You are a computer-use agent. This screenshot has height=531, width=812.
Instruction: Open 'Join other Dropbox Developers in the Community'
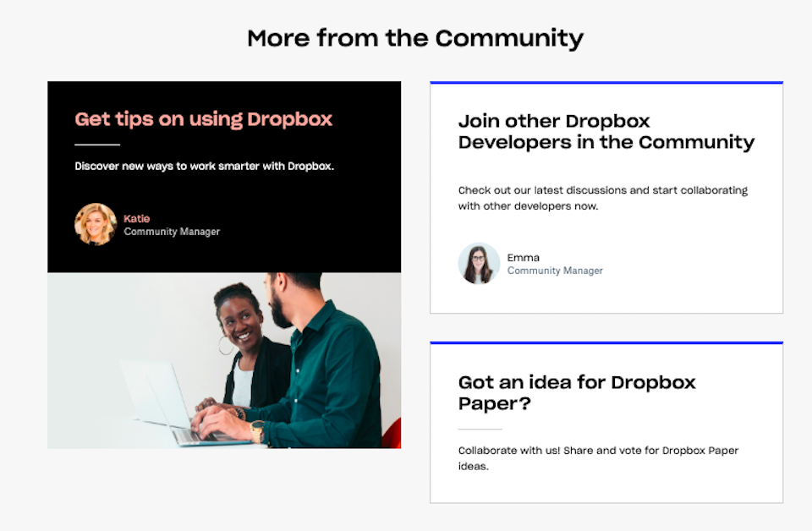(x=606, y=132)
